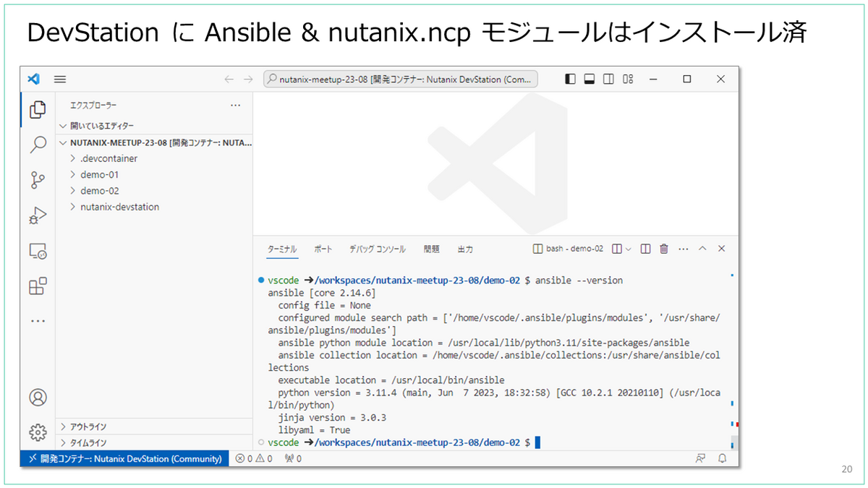Switch to the 出力 tab
868x488 pixels.
(465, 249)
